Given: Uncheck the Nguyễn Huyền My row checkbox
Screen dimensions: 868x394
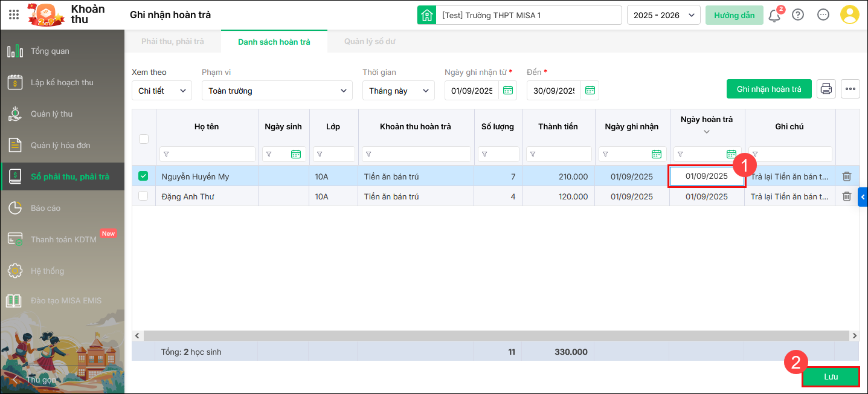Looking at the screenshot, I should pyautogui.click(x=144, y=176).
